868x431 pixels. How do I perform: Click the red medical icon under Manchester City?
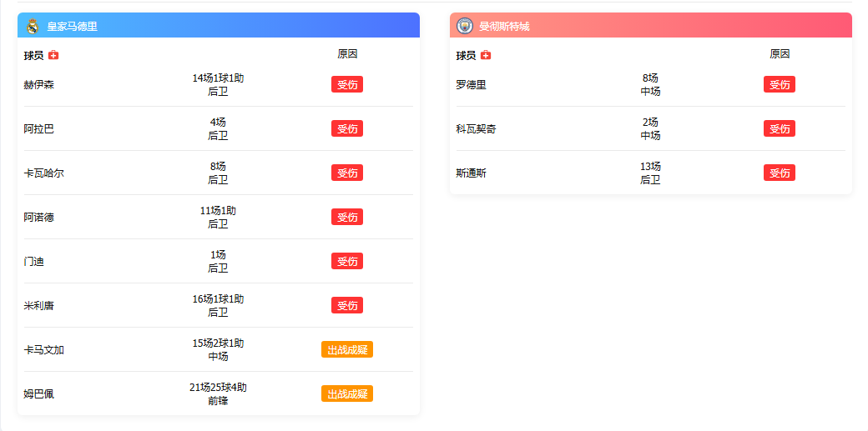(x=486, y=55)
